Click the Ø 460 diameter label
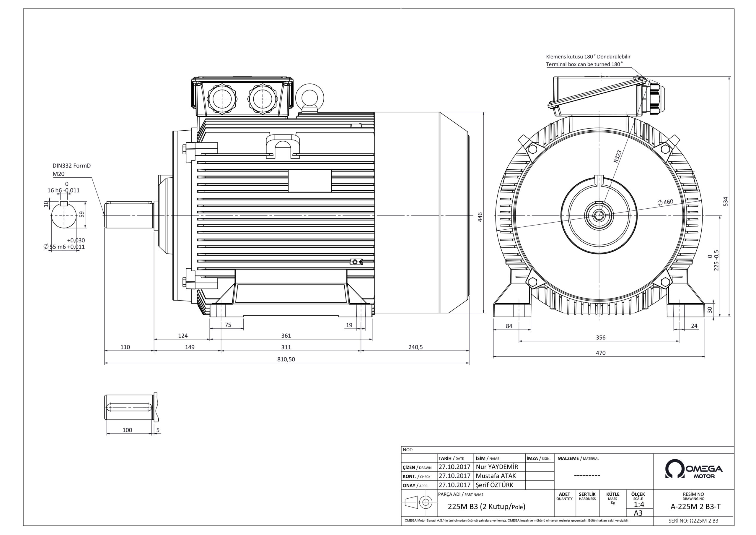The height and width of the screenshot is (535, 756). (665, 202)
